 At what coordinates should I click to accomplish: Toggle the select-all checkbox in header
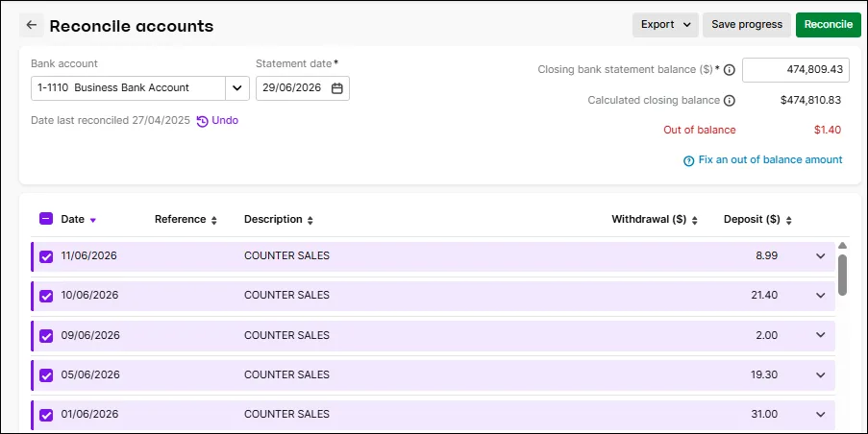[46, 219]
